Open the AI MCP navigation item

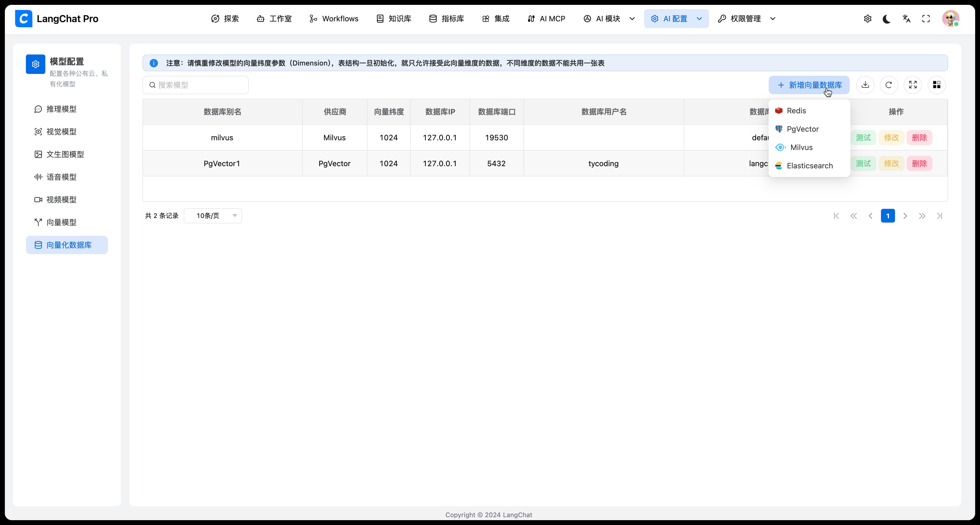pyautogui.click(x=547, y=19)
